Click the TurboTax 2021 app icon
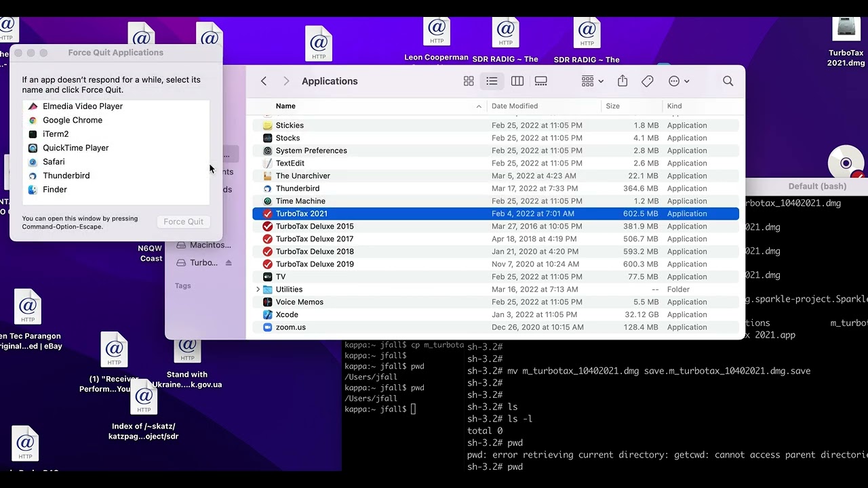The image size is (868, 488). tap(268, 213)
